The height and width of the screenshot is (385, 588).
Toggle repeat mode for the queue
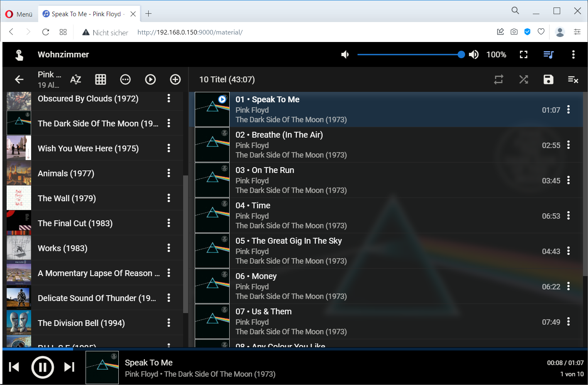pos(499,79)
